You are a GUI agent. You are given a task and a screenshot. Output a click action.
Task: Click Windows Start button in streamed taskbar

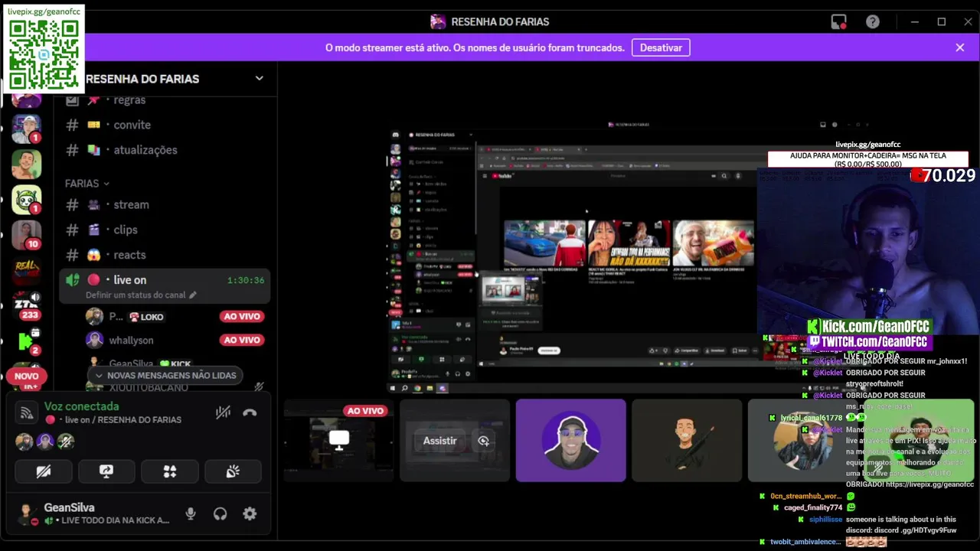tap(394, 388)
